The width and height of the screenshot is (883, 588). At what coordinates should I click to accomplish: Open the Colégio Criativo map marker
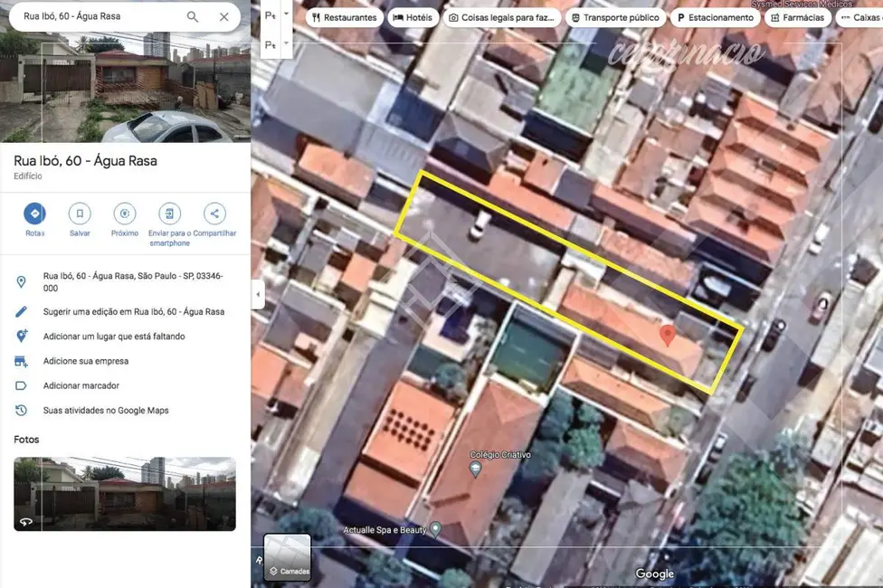pyautogui.click(x=476, y=469)
